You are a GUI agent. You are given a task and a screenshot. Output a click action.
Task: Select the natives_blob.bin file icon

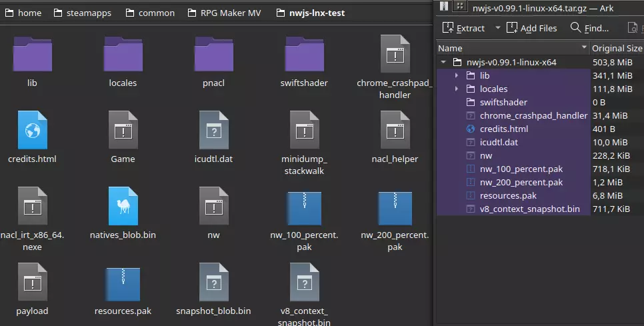(123, 206)
